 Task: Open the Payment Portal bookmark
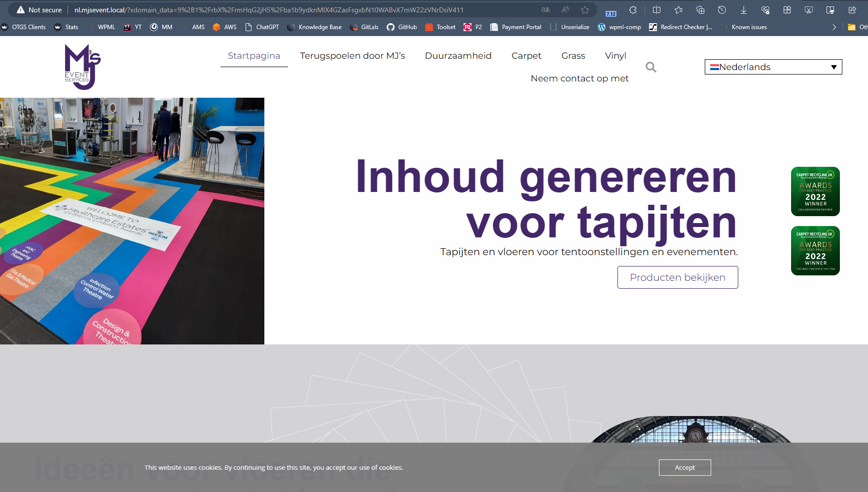tap(516, 27)
